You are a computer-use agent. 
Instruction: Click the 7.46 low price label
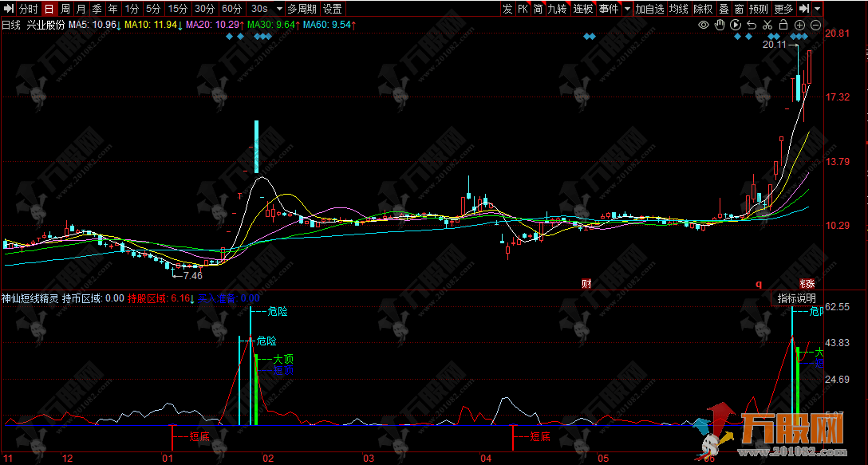coord(192,275)
